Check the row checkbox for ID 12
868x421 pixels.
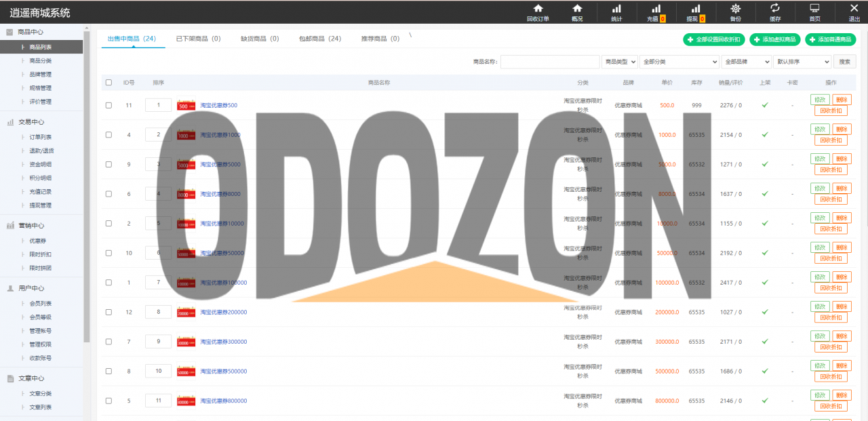pyautogui.click(x=108, y=312)
